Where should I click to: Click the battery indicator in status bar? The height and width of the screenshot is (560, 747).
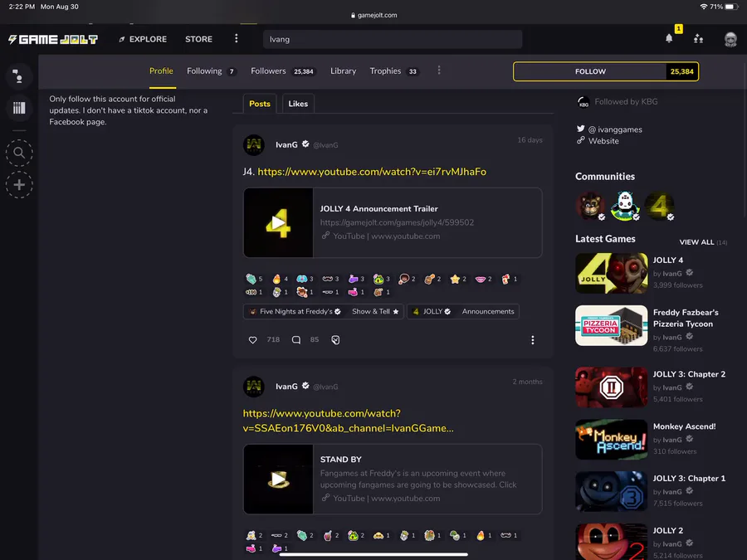[731, 7]
